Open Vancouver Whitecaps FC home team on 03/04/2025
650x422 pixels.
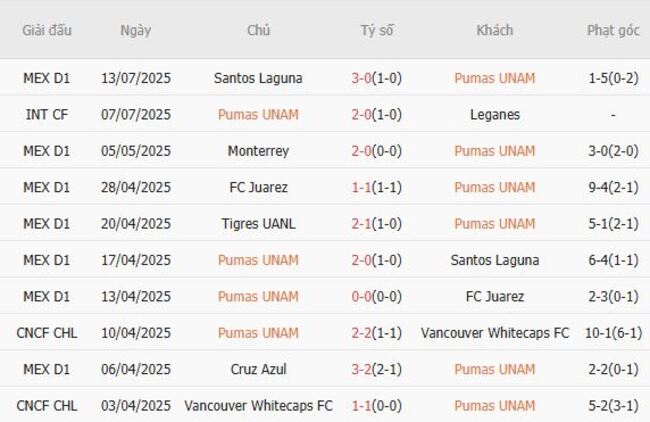click(x=258, y=406)
